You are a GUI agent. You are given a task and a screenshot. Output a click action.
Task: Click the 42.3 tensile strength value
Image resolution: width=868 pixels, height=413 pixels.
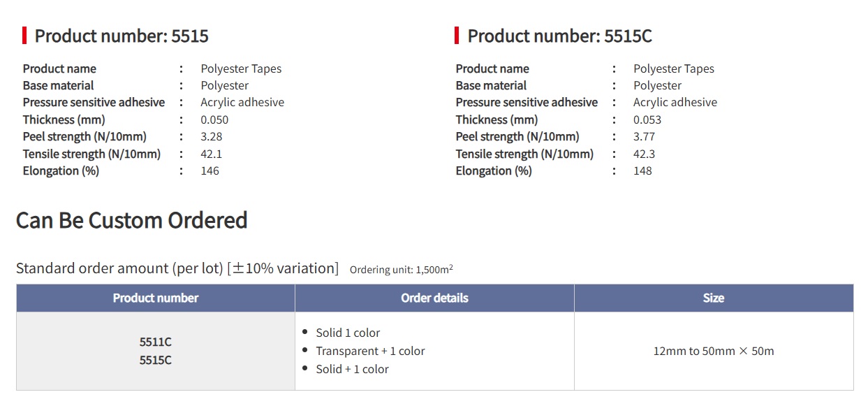(x=644, y=154)
